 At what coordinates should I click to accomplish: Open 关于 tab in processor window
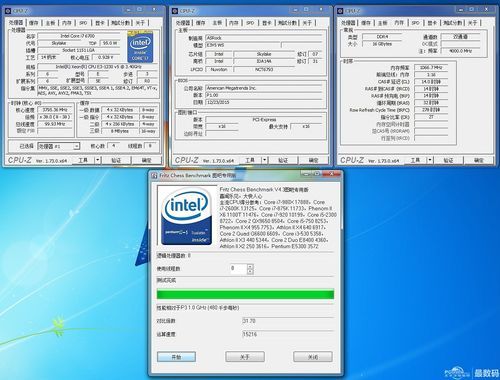[x=140, y=23]
